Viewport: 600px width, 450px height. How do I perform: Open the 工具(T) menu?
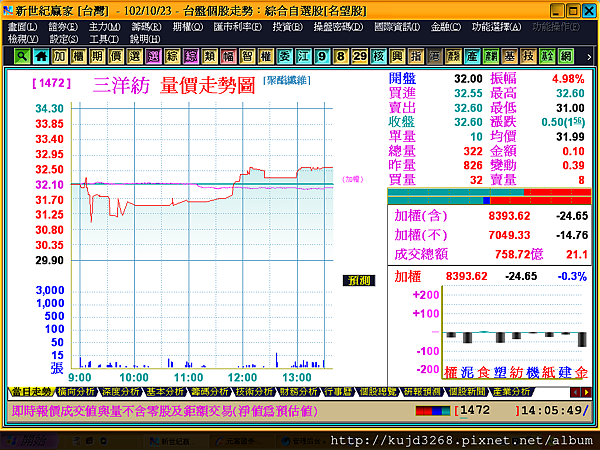pos(104,39)
